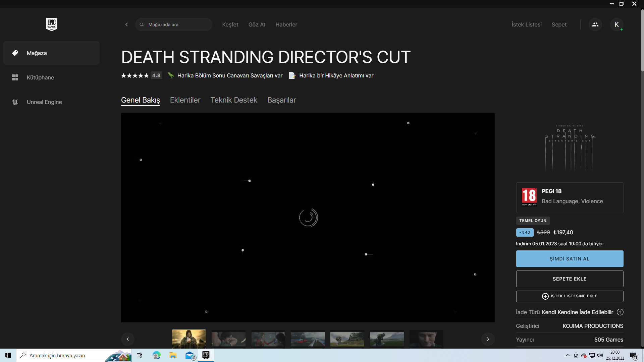Image resolution: width=644 pixels, height=362 pixels.
Task: Select the fifth gallery thumbnail
Action: (347, 339)
